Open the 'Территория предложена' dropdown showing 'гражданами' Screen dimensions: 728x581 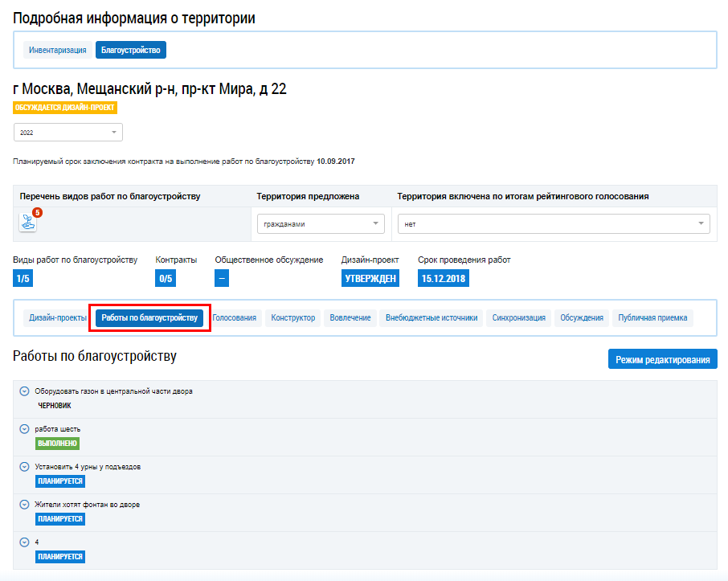point(321,225)
